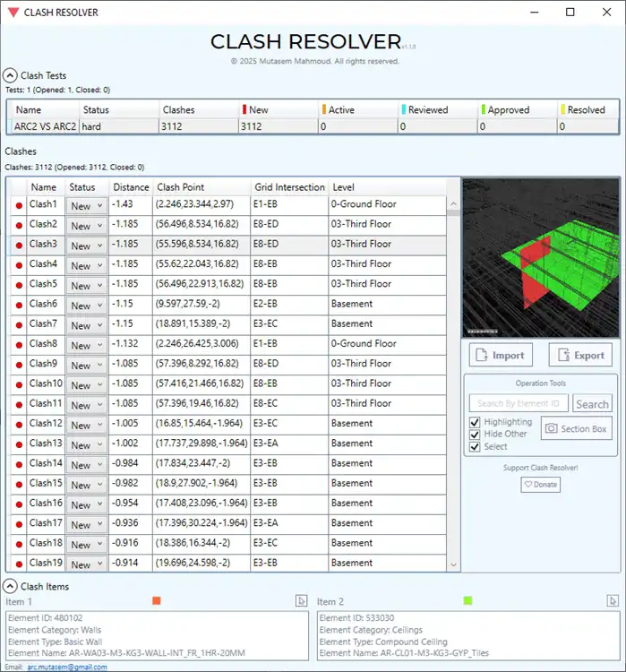Click the red status dot of Clash17
This screenshot has height=672, width=626.
[x=19, y=524]
